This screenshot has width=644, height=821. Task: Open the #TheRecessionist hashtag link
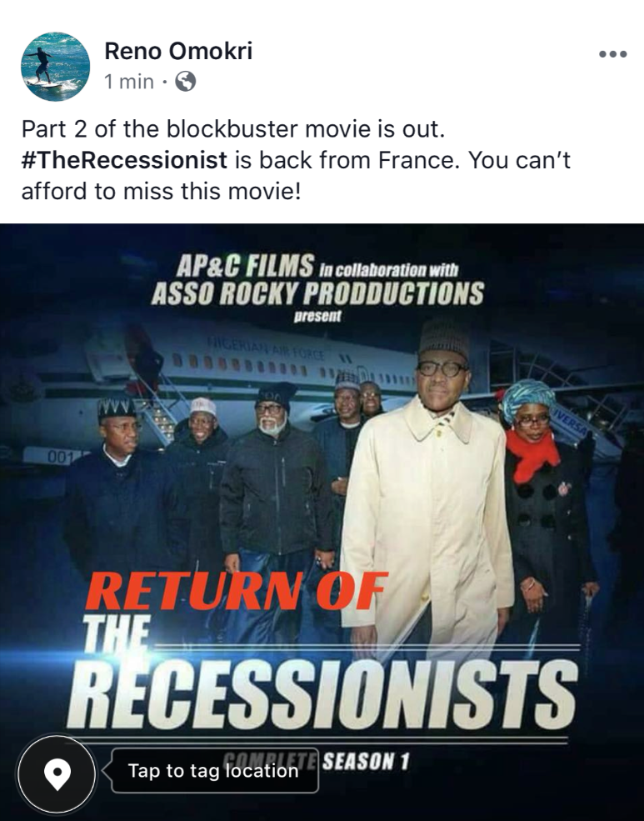[124, 160]
